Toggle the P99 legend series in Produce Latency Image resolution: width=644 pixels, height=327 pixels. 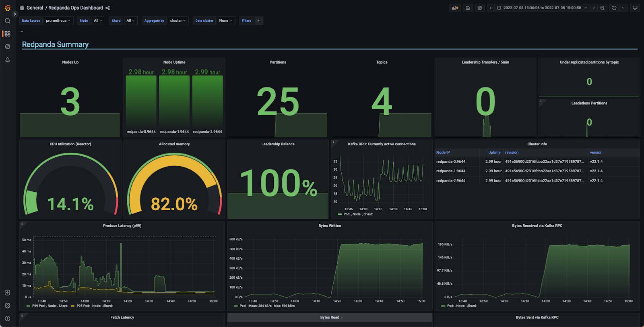(47, 306)
